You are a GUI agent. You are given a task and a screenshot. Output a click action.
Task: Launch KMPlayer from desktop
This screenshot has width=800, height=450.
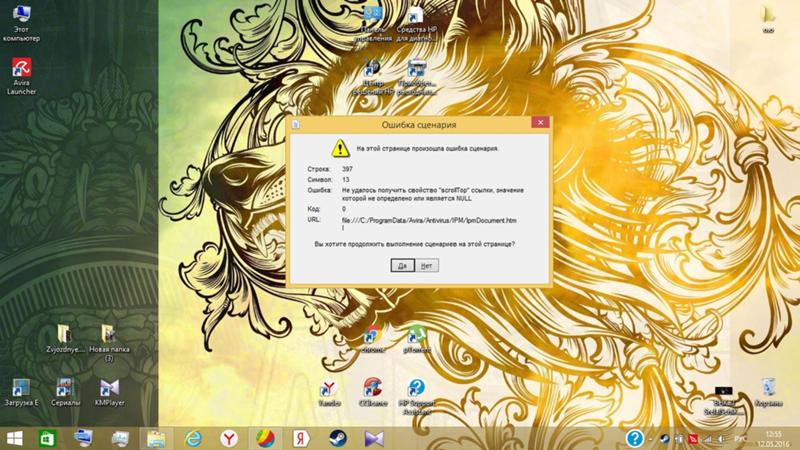(x=109, y=392)
